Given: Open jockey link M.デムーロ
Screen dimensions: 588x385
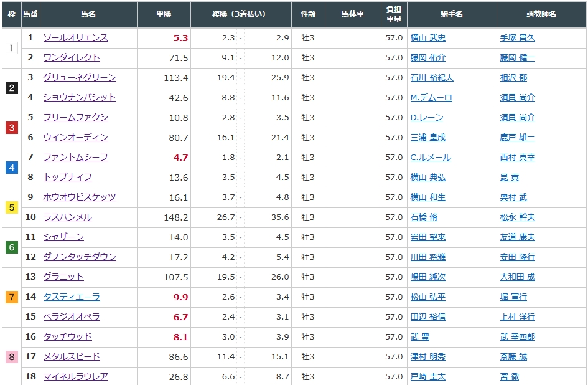Looking at the screenshot, I should [x=431, y=98].
